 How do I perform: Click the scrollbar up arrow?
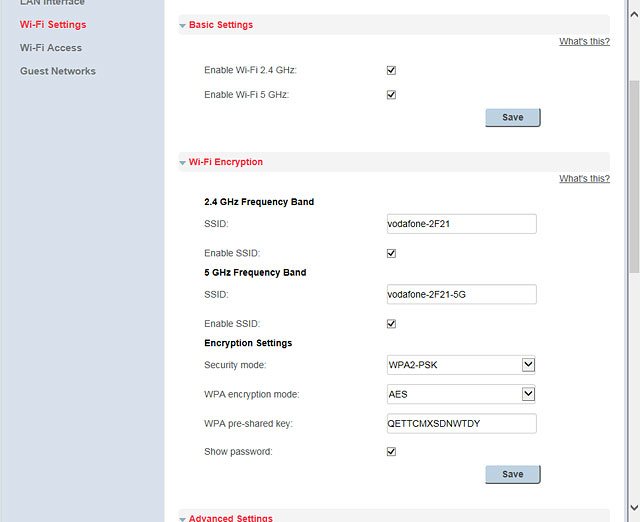634,15
